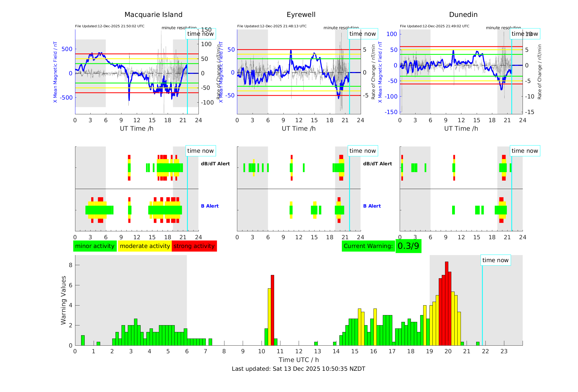The height and width of the screenshot is (392, 578).
Task: Click the Last updated timestamp text
Action: 298,369
